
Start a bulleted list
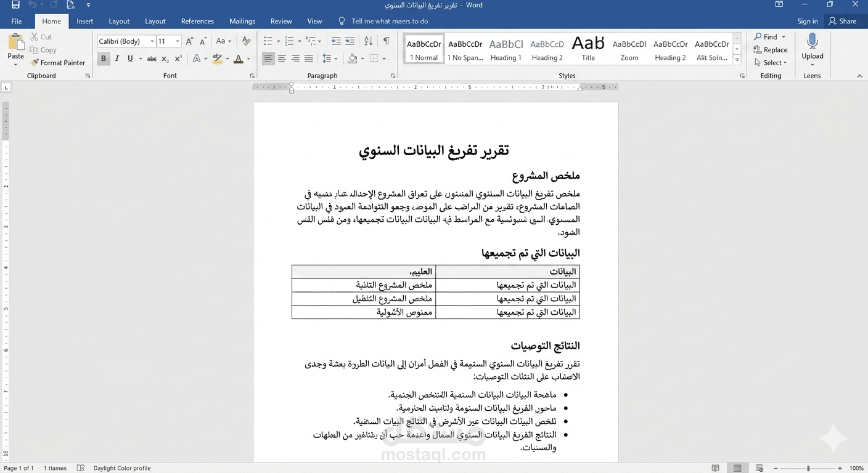click(x=268, y=41)
